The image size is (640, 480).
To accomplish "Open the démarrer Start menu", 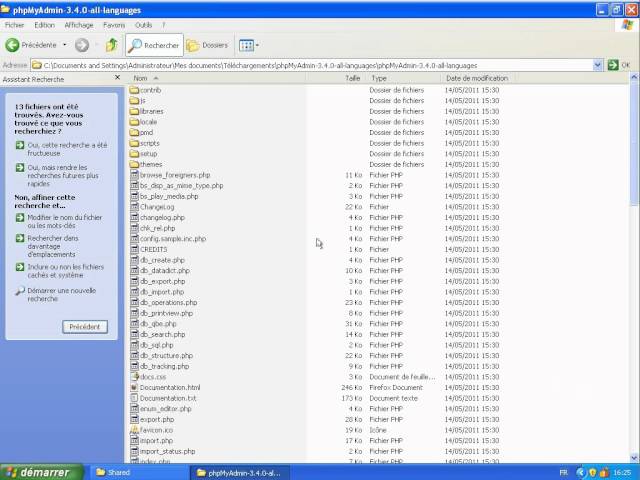I will tap(42, 472).
